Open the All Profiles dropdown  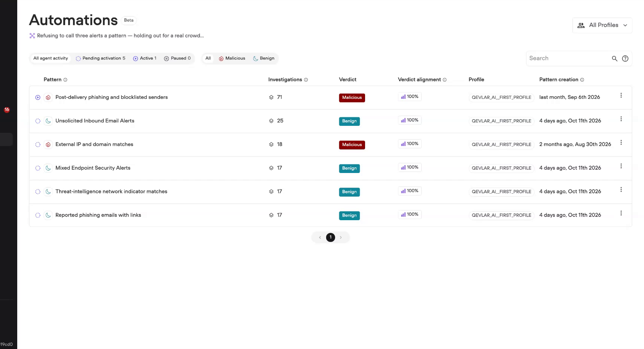(602, 25)
